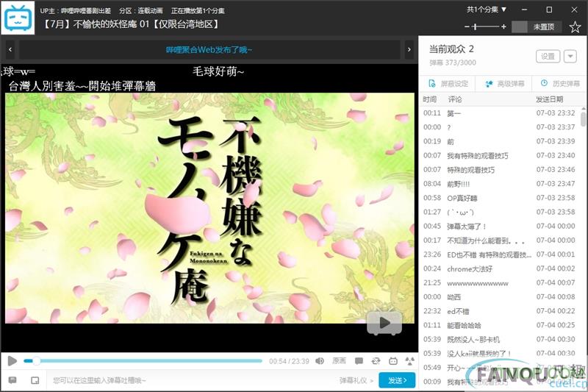The height and width of the screenshot is (392, 588).
Task: Open the 弹幕礼仪 link
Action: click(x=356, y=380)
